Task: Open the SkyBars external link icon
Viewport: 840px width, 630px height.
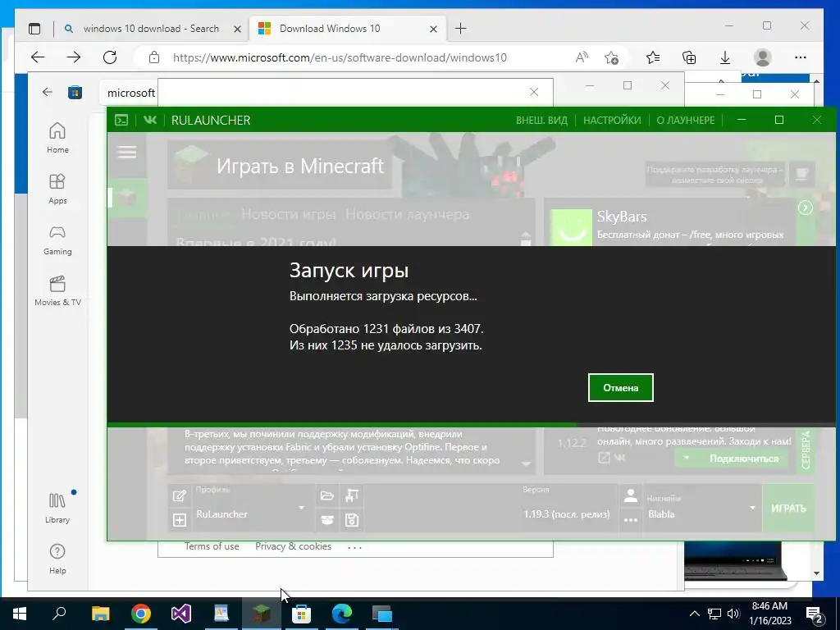Action: (x=604, y=458)
